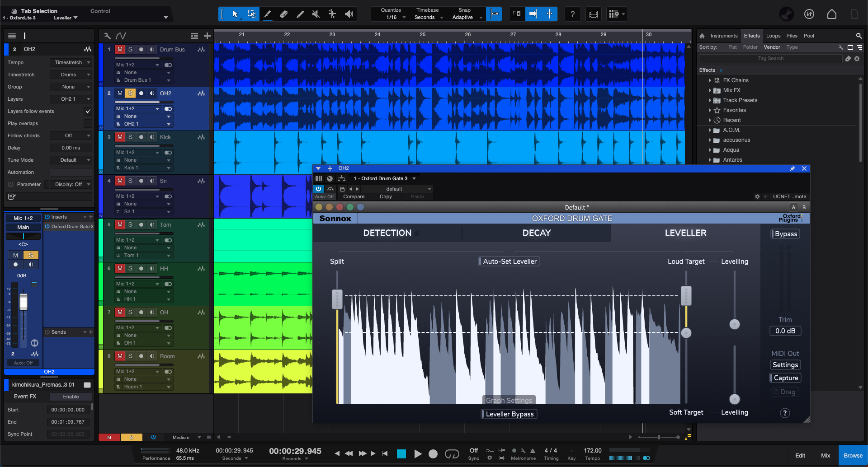Open the Follow chords Off dropdown
The width and height of the screenshot is (868, 467).
71,135
